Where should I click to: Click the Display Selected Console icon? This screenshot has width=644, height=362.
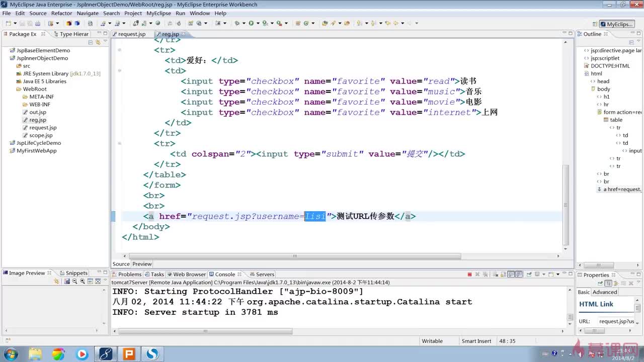click(x=537, y=275)
